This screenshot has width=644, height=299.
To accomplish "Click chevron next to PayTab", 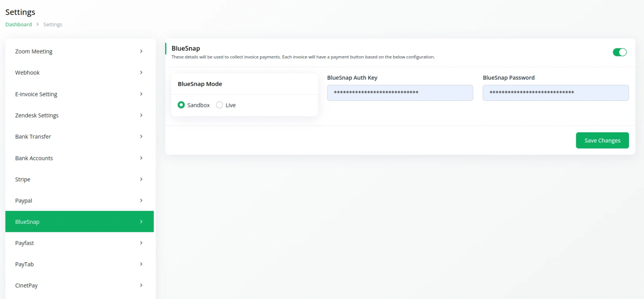I will pos(141,264).
